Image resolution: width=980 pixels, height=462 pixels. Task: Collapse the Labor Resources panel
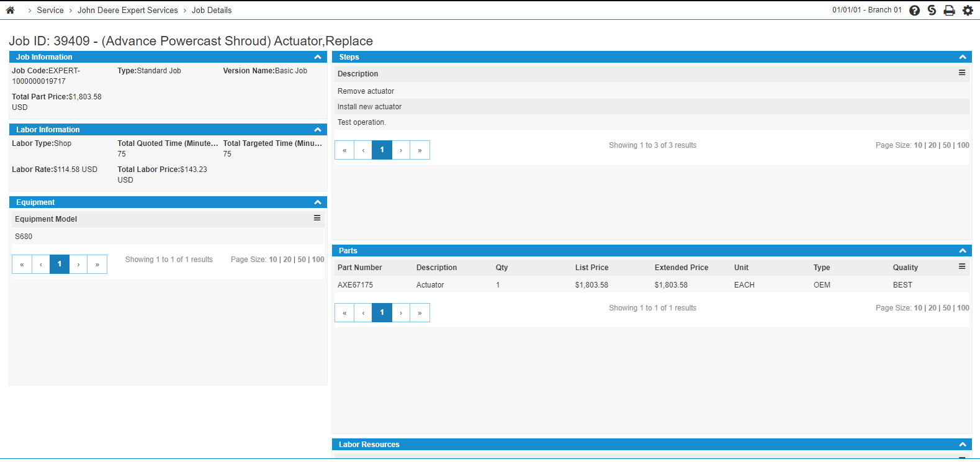click(963, 445)
